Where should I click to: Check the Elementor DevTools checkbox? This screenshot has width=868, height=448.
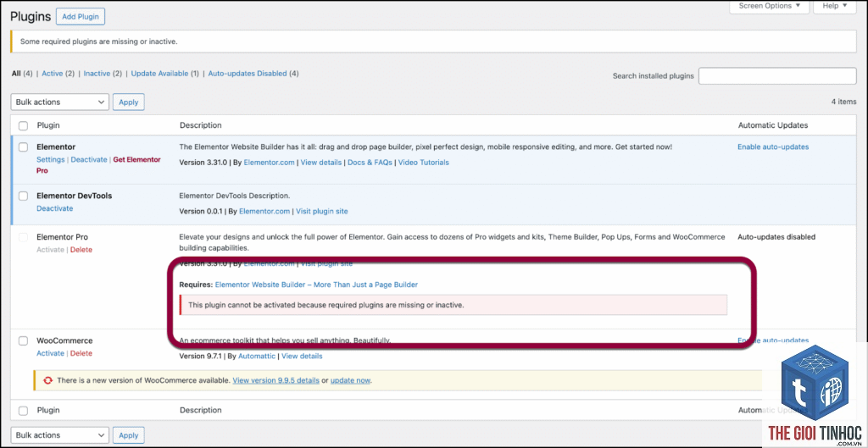[x=23, y=196]
